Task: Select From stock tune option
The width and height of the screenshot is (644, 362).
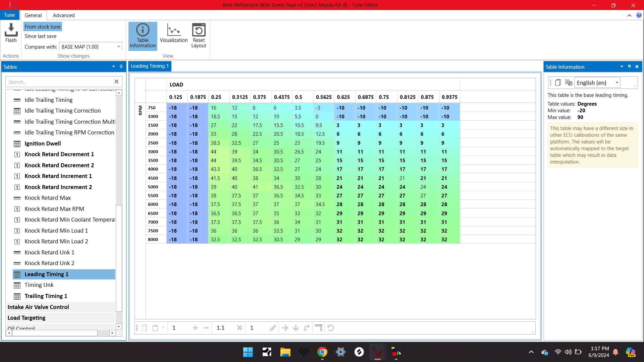Action: pos(43,27)
